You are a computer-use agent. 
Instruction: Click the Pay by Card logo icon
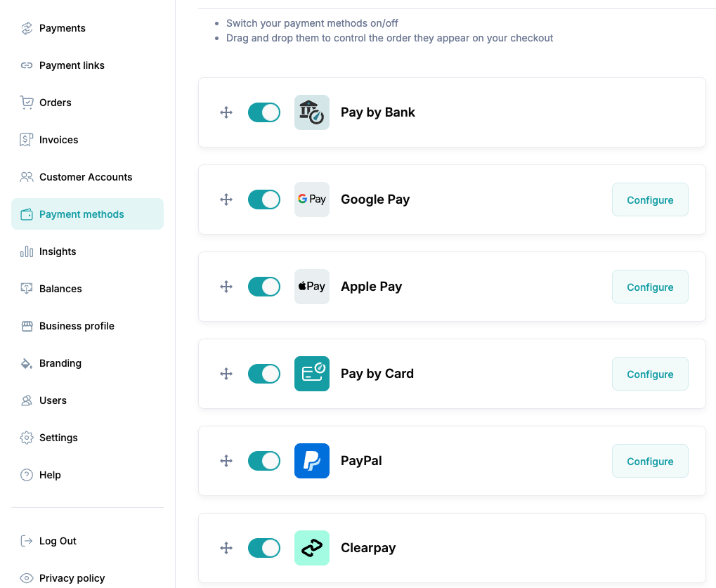point(311,374)
